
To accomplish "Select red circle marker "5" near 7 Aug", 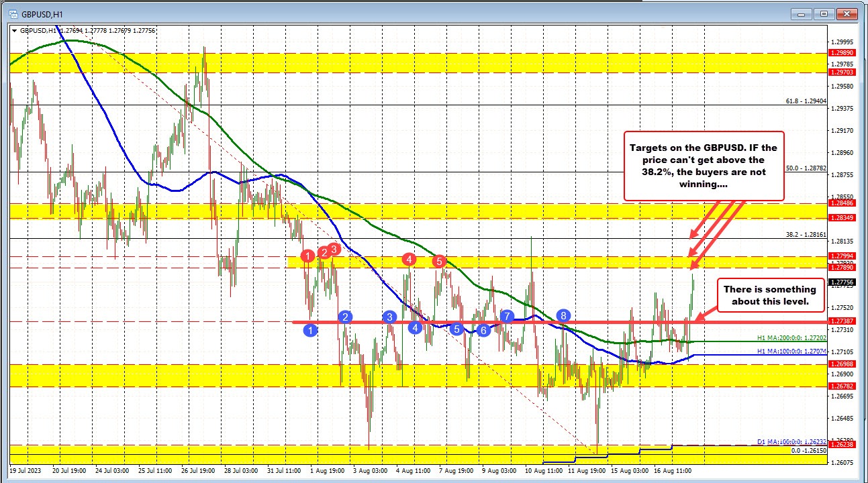I will [x=440, y=262].
